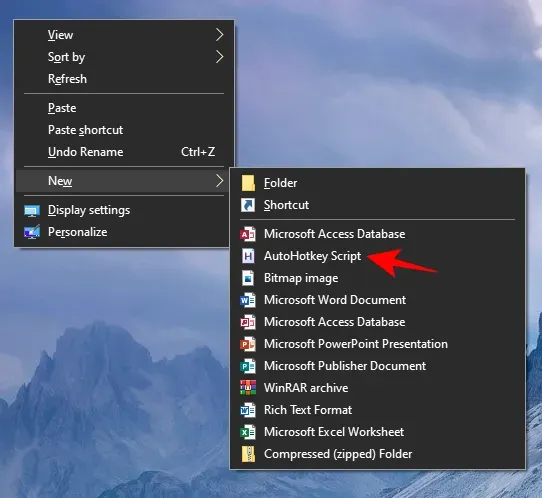Click the yellow Folder icon

[x=248, y=183]
